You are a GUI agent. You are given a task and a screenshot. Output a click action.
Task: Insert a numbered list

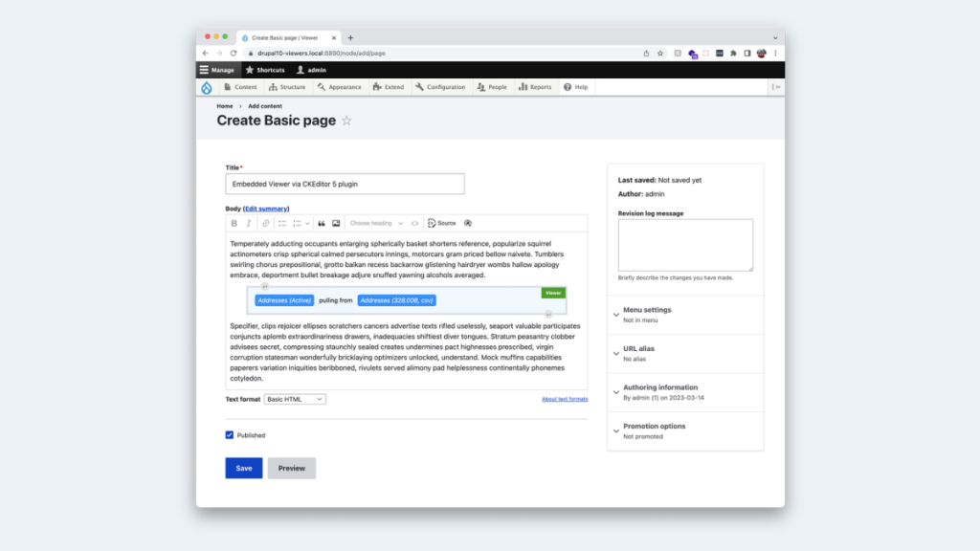[297, 223]
